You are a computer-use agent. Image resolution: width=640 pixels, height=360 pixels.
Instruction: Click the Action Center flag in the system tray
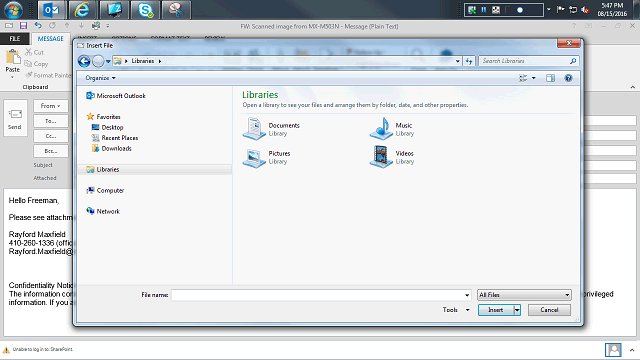click(x=560, y=10)
